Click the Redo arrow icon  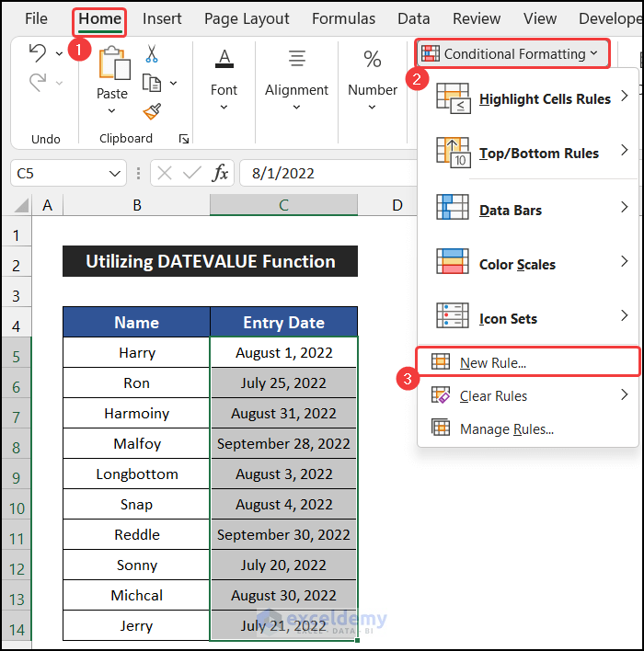pos(38,82)
